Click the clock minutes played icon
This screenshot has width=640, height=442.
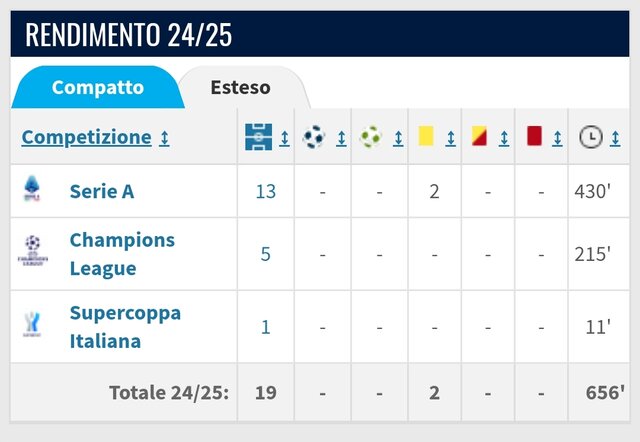click(x=591, y=137)
